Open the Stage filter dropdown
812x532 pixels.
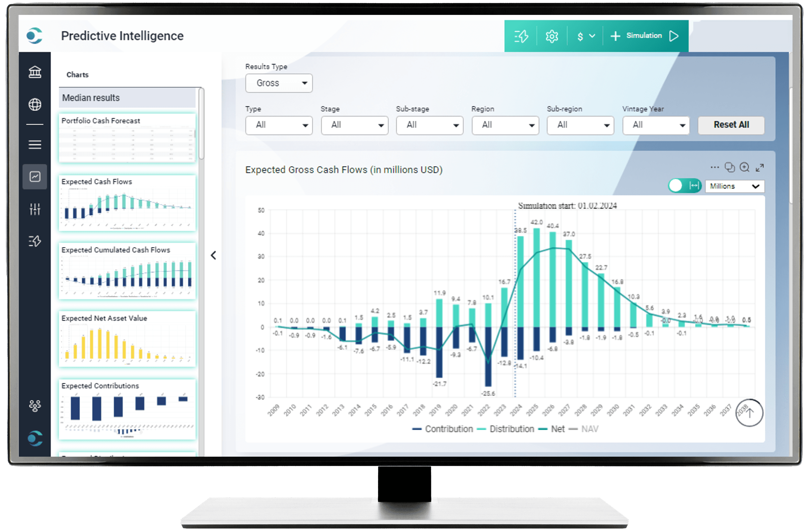coord(354,125)
